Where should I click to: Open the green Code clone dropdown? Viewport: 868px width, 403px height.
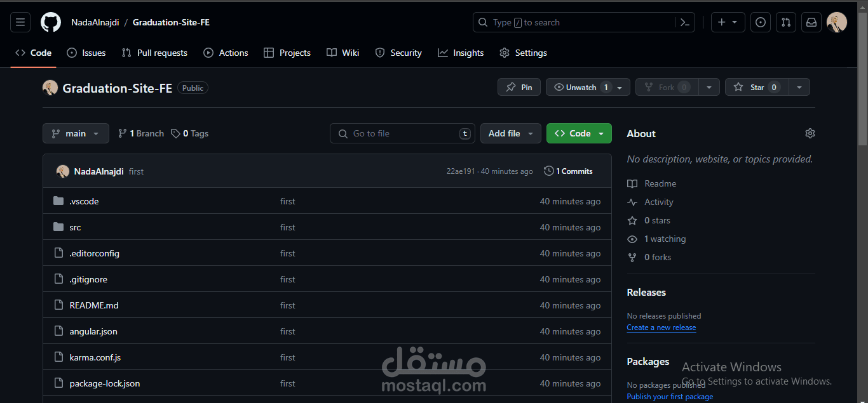(x=579, y=133)
